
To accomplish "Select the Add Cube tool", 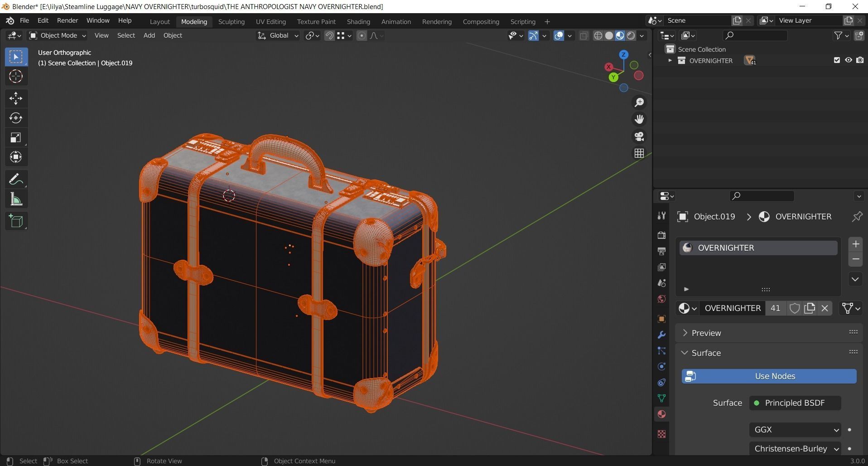I will [16, 221].
